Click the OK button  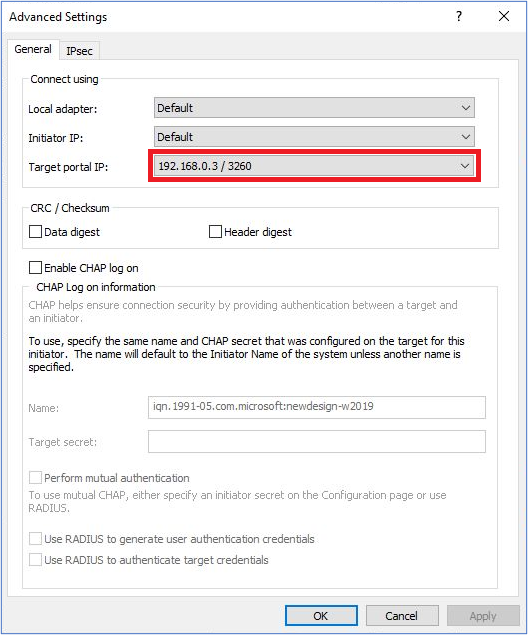click(321, 616)
